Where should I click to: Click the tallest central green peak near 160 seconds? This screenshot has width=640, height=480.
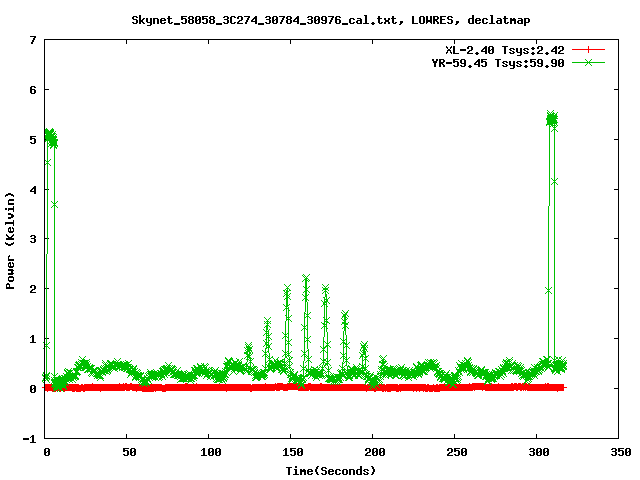pyautogui.click(x=306, y=279)
